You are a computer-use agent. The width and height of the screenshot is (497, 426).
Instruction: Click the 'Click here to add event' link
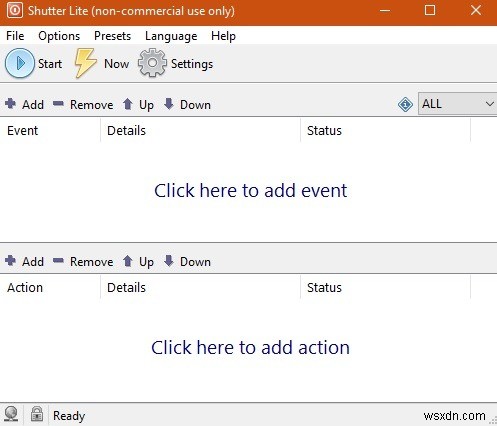point(250,191)
